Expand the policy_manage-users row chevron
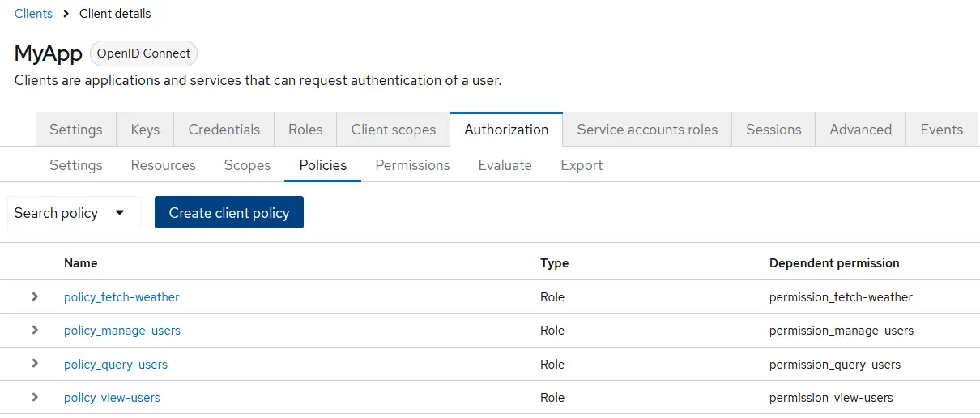Screen dimensions: 980x418 tap(35, 330)
